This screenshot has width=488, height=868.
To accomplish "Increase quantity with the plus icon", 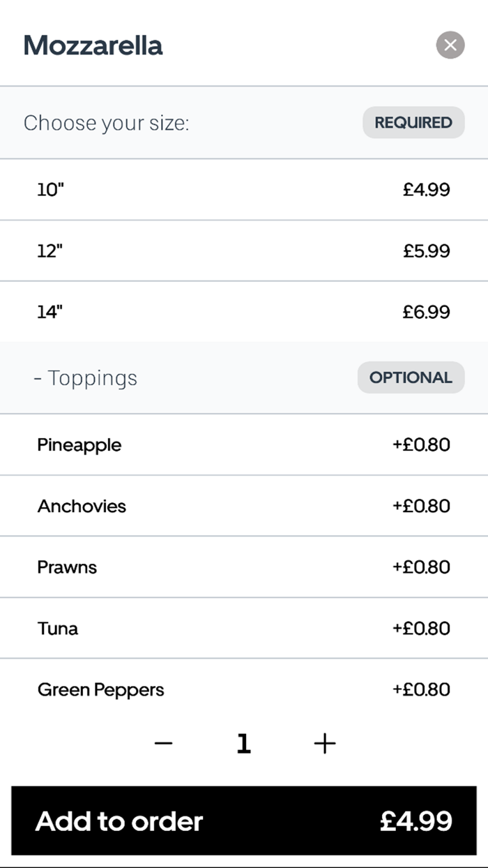I will click(325, 744).
